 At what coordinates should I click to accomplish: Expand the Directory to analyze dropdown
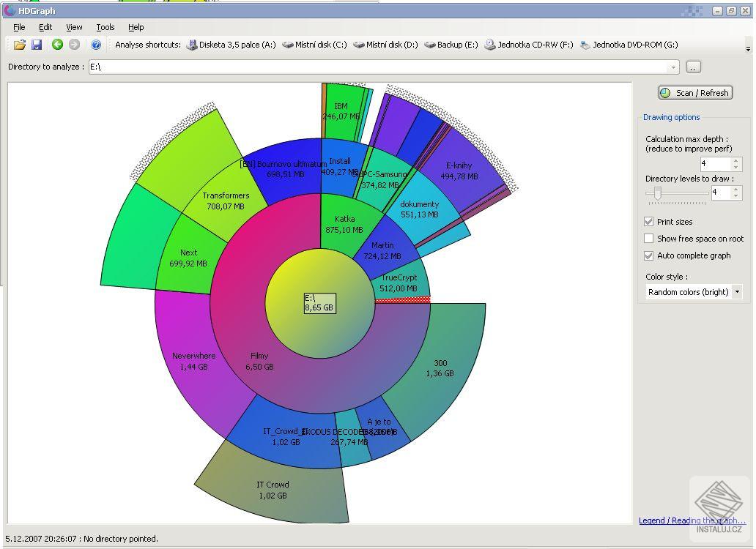[673, 67]
